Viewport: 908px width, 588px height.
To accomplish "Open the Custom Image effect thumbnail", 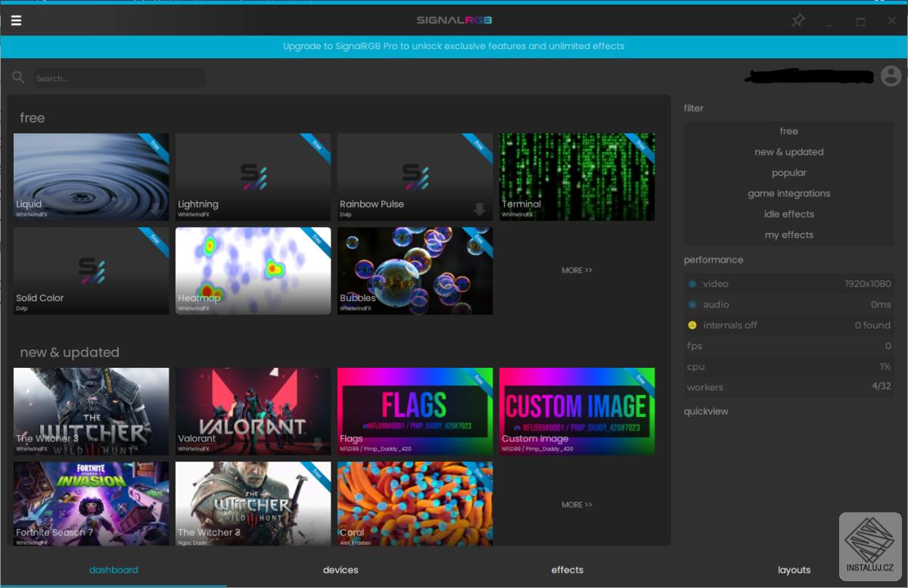I will click(x=577, y=412).
